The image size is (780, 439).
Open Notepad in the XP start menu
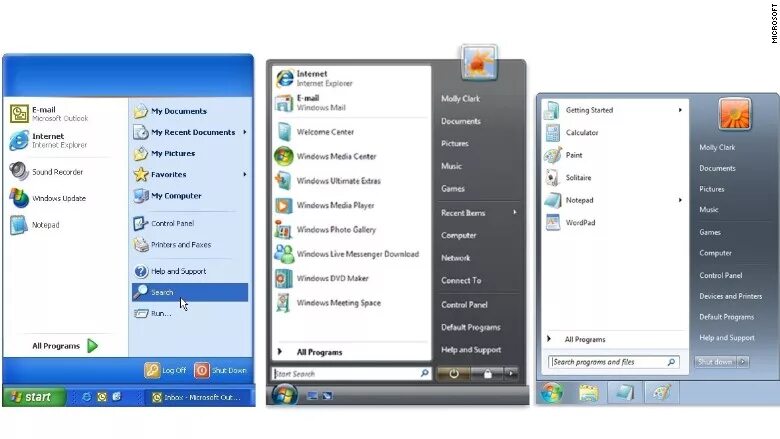(x=34, y=225)
